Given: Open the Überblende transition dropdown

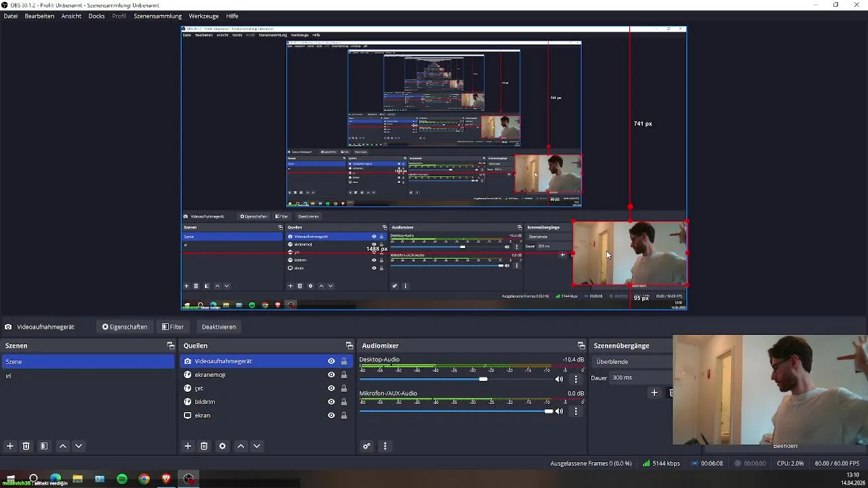Looking at the screenshot, I should point(633,362).
